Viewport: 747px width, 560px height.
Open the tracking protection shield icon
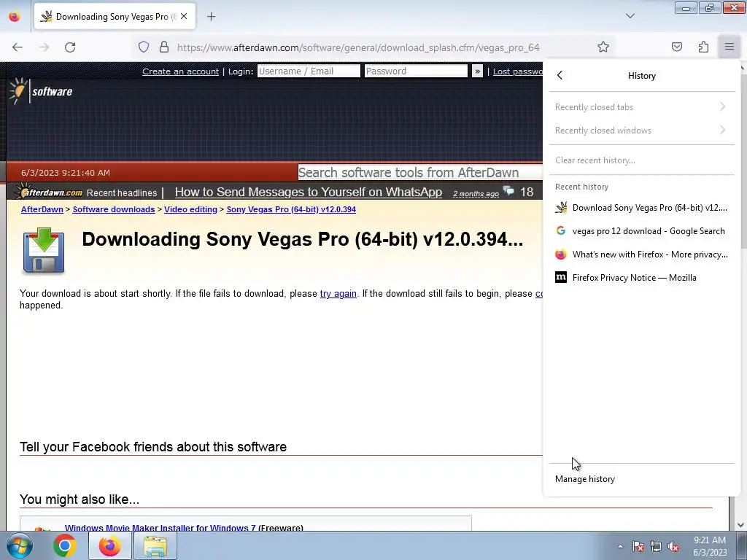[144, 47]
